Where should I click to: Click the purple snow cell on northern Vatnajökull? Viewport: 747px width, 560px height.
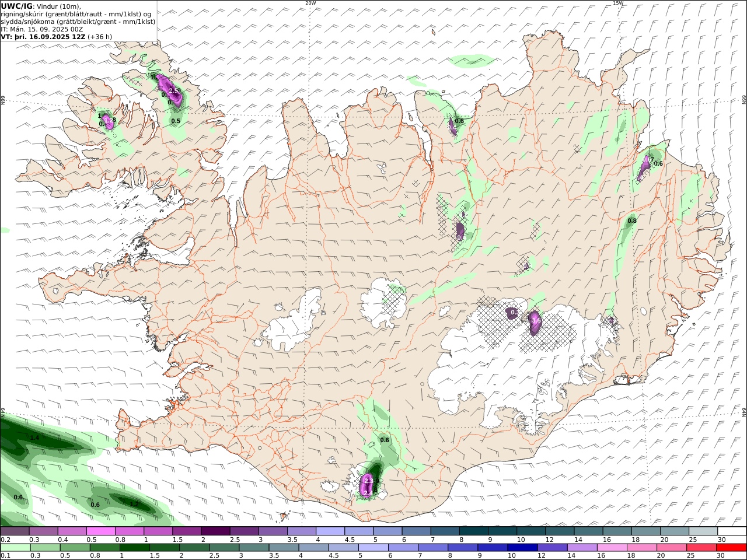tap(534, 323)
